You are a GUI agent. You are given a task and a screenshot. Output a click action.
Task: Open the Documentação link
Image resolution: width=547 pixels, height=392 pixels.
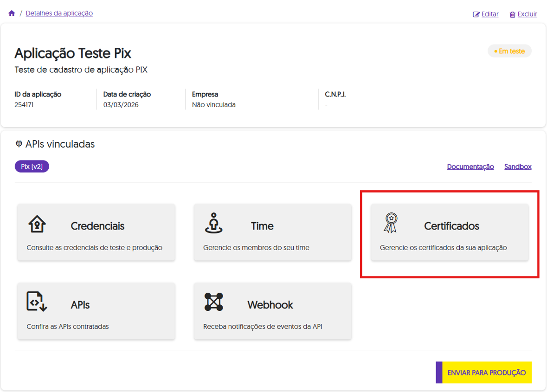[470, 167]
